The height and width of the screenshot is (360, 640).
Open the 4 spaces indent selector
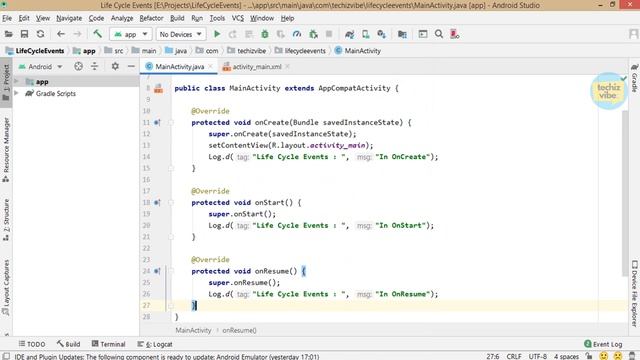566,356
